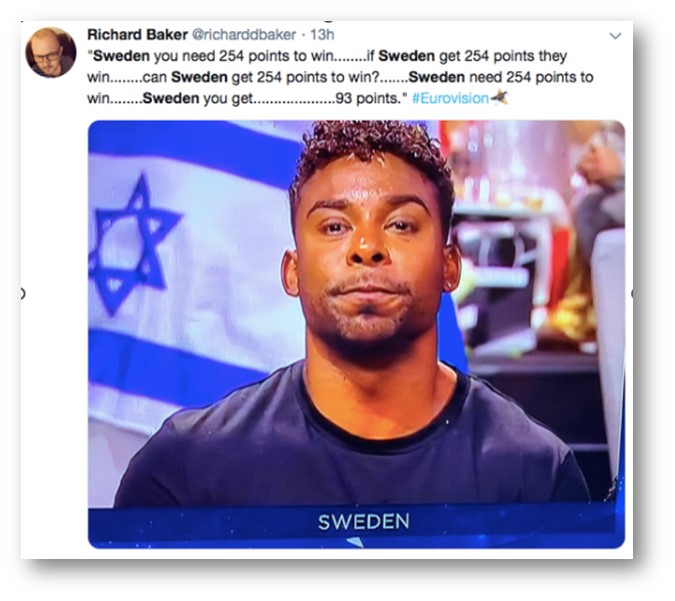Click "Sweden" after the word "can"
The image size is (675, 601).
[x=199, y=77]
